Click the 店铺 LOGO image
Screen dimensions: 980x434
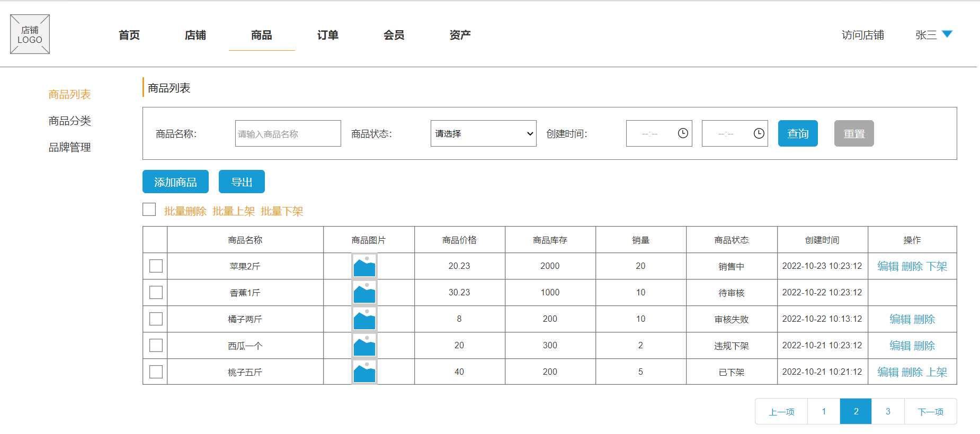coord(30,34)
